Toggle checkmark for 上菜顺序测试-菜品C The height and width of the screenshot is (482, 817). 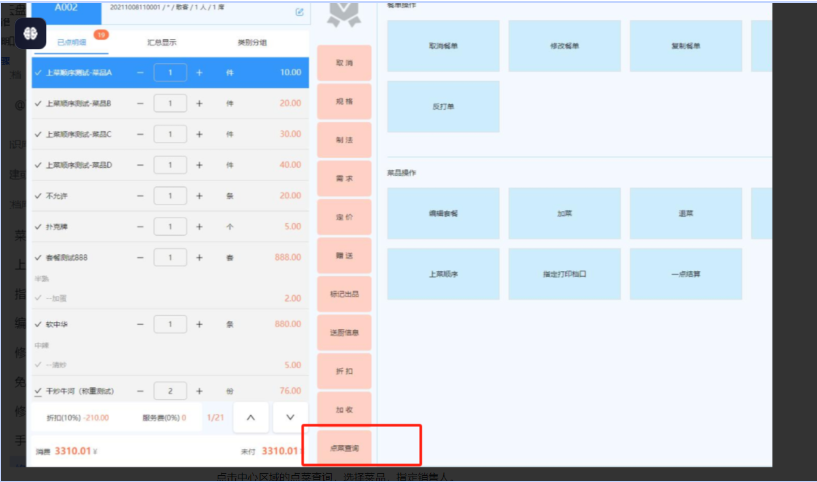pyautogui.click(x=38, y=135)
